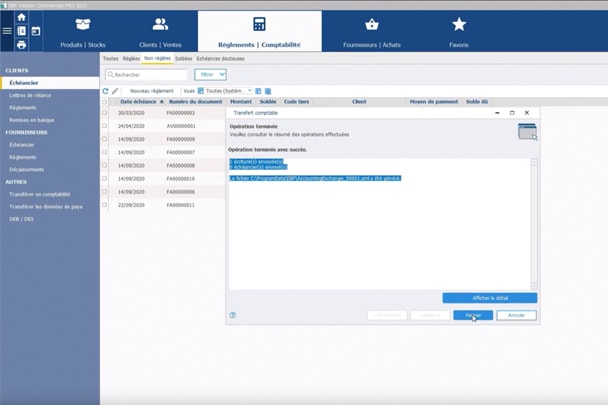Click the printer icon in left toolbar

(21, 45)
